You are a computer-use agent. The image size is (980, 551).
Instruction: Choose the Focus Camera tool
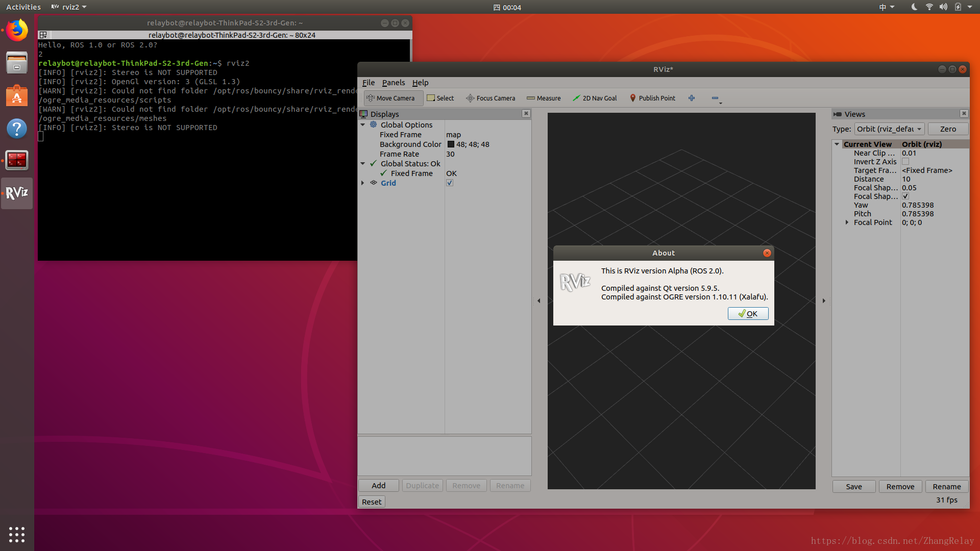tap(491, 98)
